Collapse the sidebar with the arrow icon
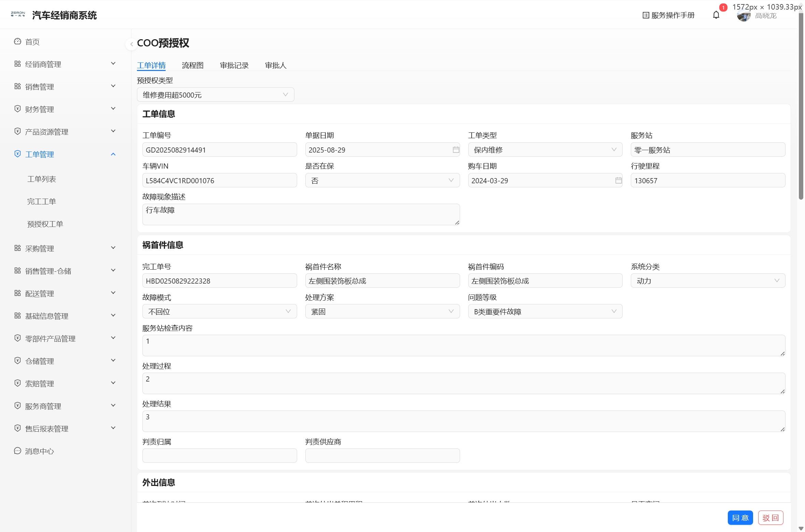The width and height of the screenshot is (805, 532). [x=131, y=44]
